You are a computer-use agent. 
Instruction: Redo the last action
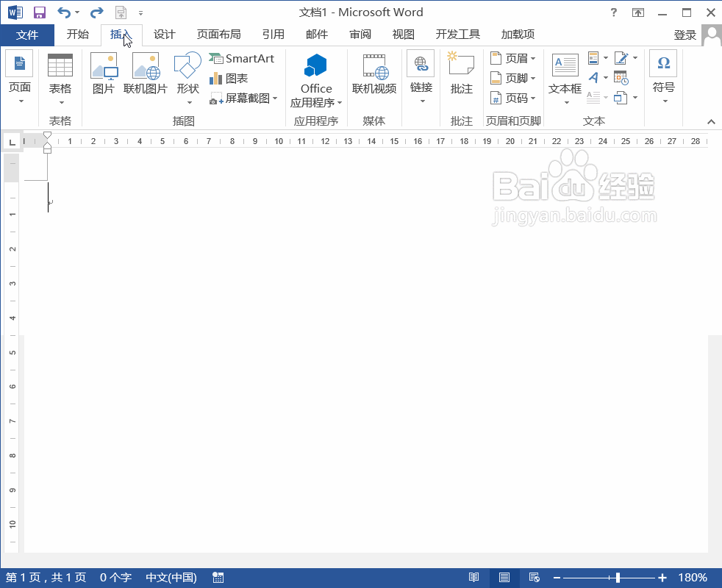click(x=96, y=12)
